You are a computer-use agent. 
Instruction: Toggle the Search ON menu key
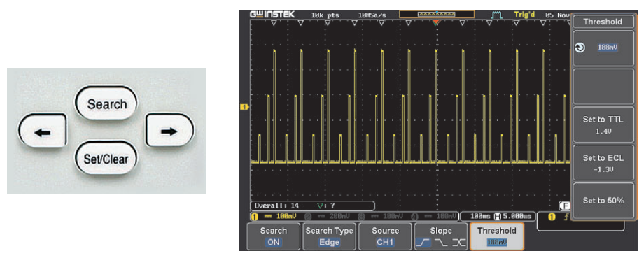coord(274,236)
